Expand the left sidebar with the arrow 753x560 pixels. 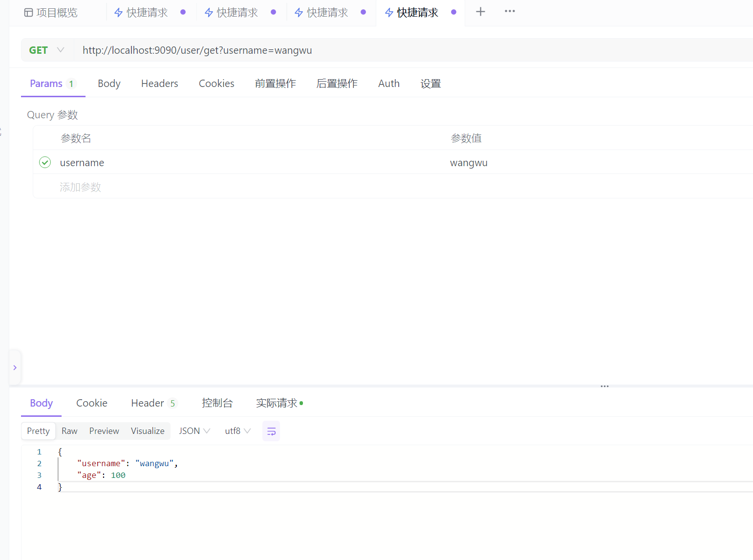coord(15,367)
